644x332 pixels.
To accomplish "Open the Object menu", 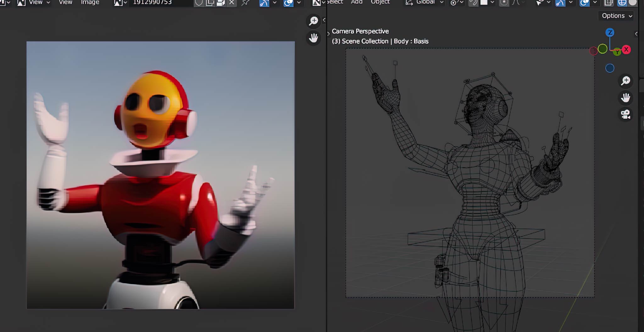I will tap(380, 2).
